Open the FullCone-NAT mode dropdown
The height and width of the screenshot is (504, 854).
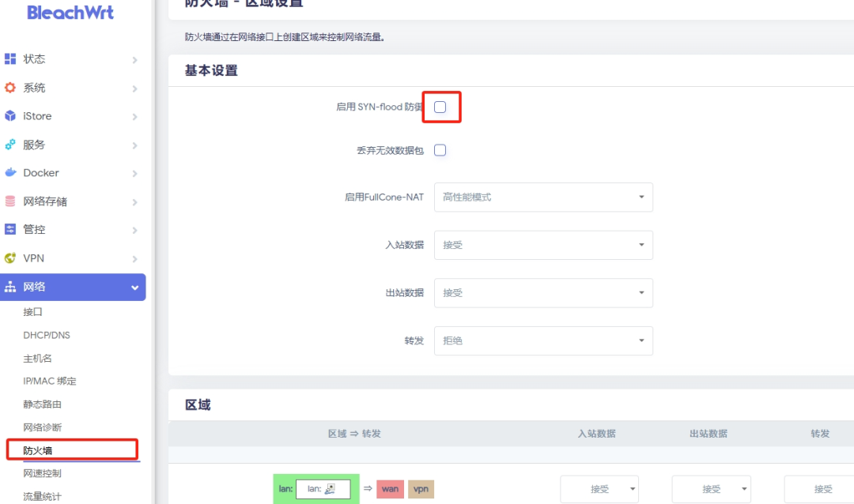click(543, 197)
